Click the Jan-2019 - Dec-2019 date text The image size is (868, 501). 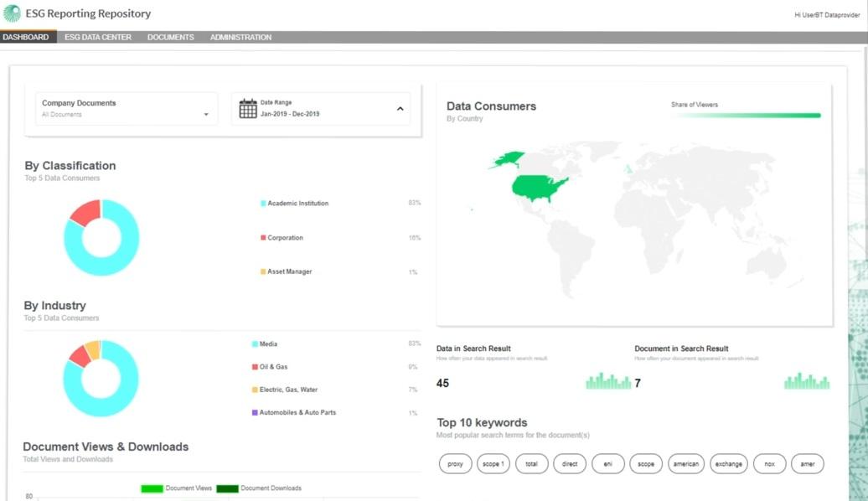click(290, 114)
